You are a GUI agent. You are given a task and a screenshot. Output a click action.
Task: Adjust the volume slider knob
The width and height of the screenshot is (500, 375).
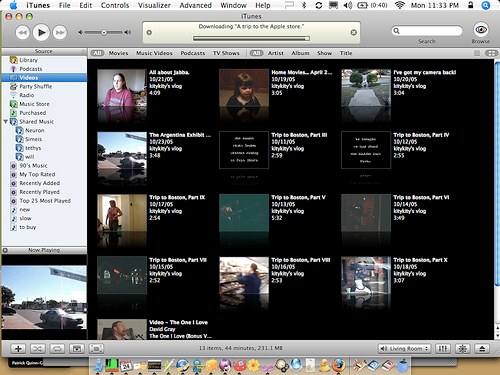[104, 32]
